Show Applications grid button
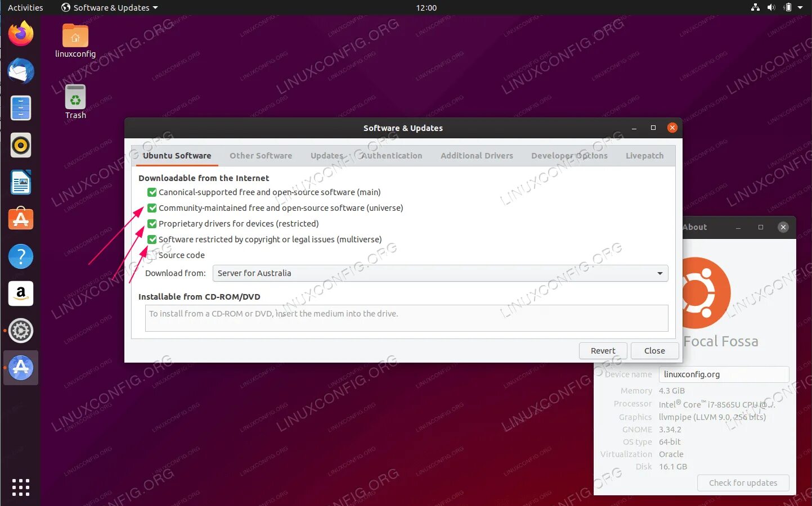This screenshot has height=506, width=812. [x=21, y=487]
